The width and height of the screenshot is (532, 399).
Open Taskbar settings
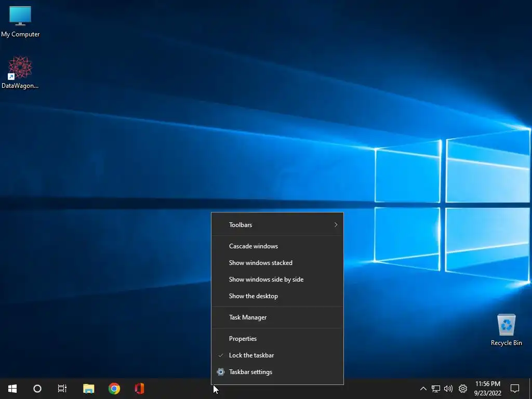coord(277,372)
